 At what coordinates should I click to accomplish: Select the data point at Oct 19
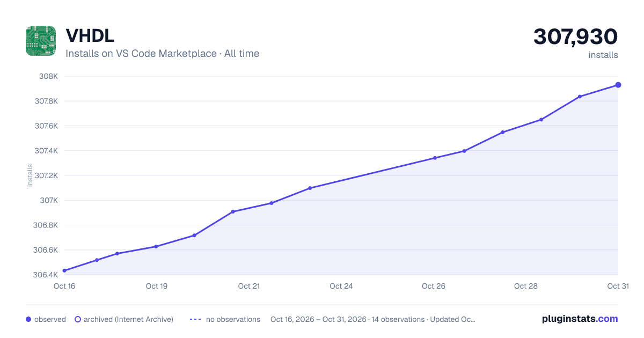[156, 246]
